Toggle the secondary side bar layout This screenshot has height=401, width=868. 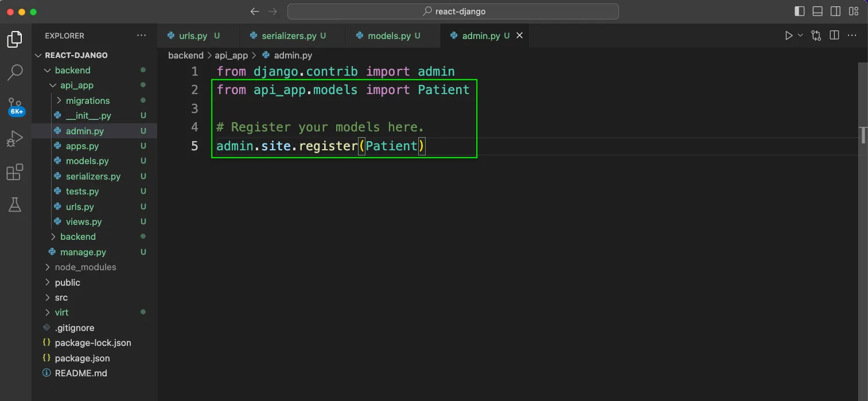tap(836, 11)
